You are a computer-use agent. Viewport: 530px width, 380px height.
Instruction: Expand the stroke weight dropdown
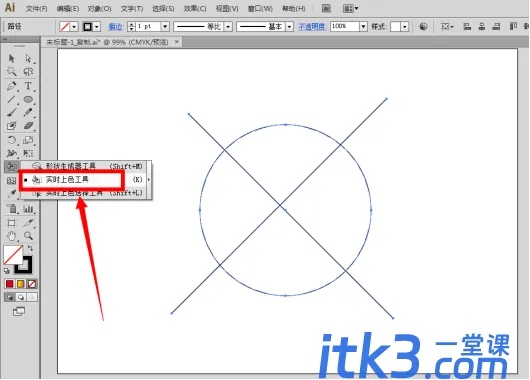pyautogui.click(x=165, y=26)
